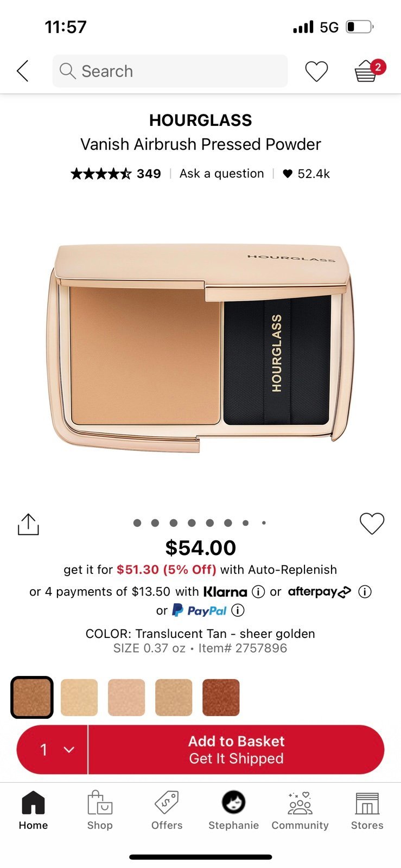401x868 pixels.
Task: Tap the magnifier icon in the search bar
Action: click(x=67, y=71)
